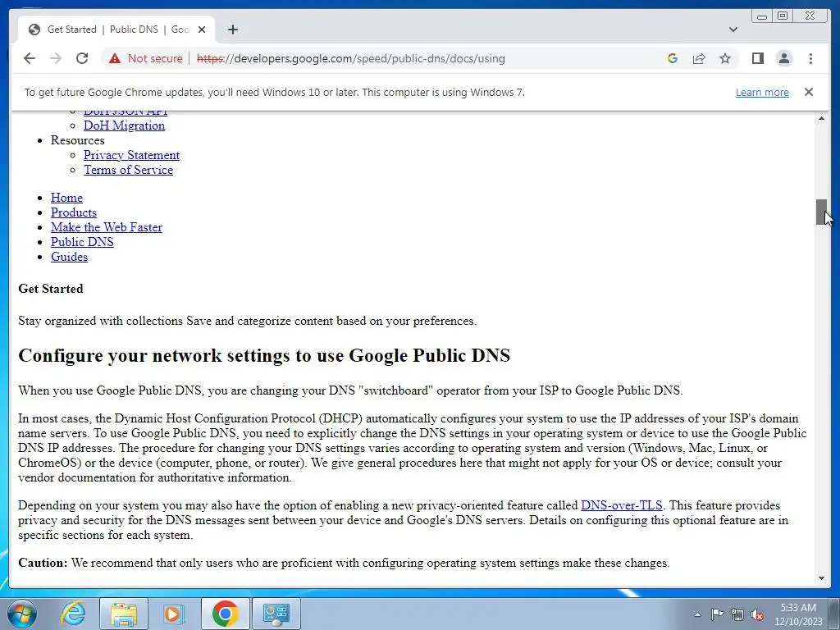840x630 pixels.
Task: Click the address bar URL
Action: point(350,58)
